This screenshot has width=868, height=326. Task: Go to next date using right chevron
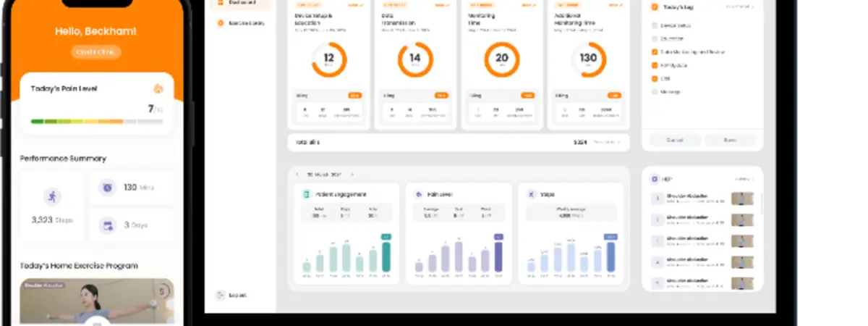click(x=352, y=175)
